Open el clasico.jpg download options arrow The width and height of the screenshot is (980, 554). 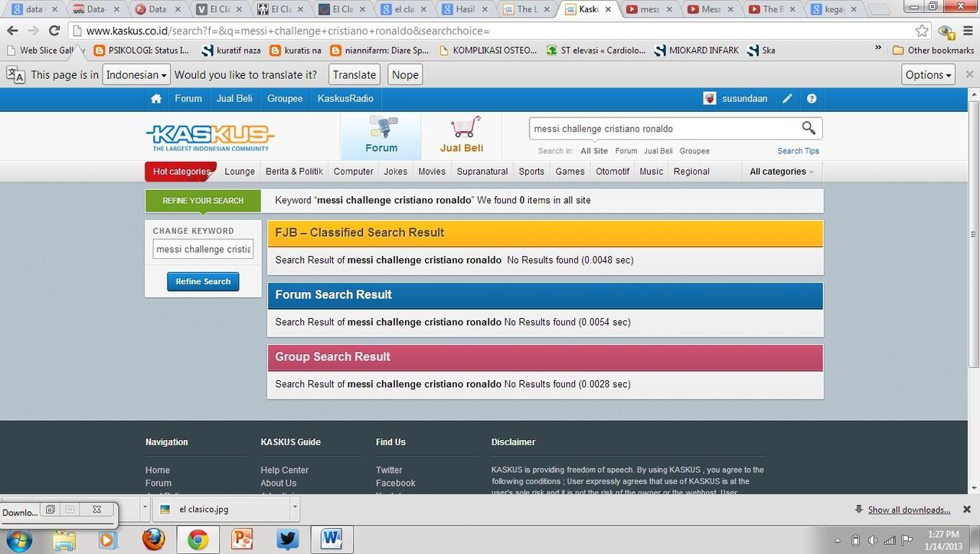pos(295,509)
